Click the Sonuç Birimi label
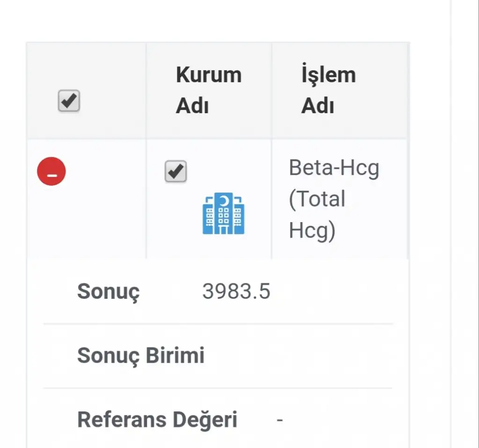This screenshot has width=479, height=448. (141, 355)
